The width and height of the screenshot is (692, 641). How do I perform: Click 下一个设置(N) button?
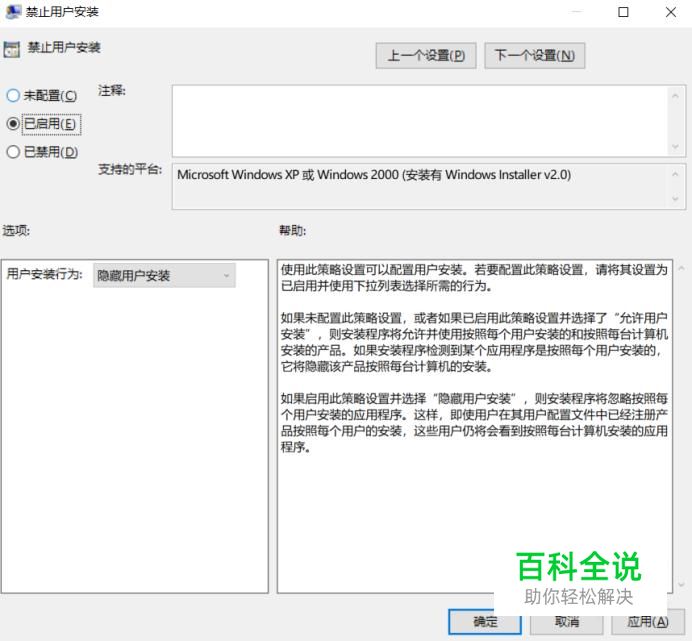[x=534, y=56]
